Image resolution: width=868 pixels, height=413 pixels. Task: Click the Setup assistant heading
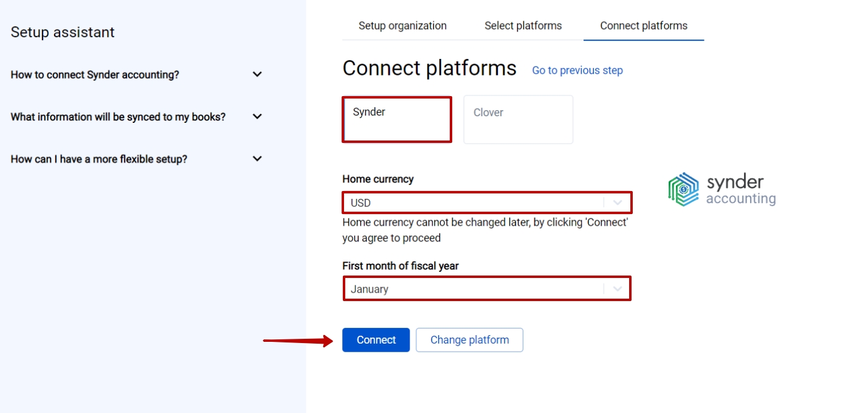[x=63, y=32]
